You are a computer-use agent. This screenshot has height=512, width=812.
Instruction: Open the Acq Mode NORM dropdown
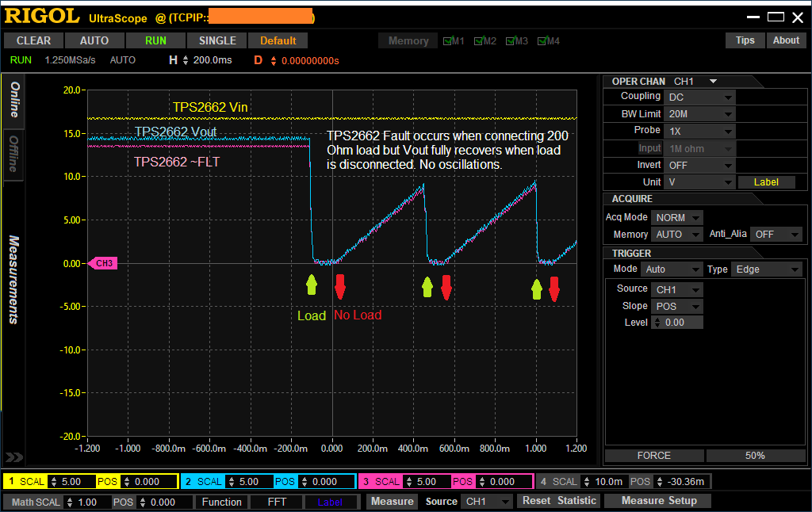pos(677,218)
